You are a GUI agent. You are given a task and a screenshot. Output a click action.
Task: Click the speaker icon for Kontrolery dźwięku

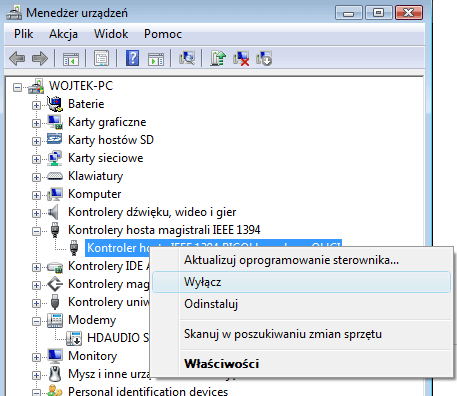pyautogui.click(x=53, y=212)
